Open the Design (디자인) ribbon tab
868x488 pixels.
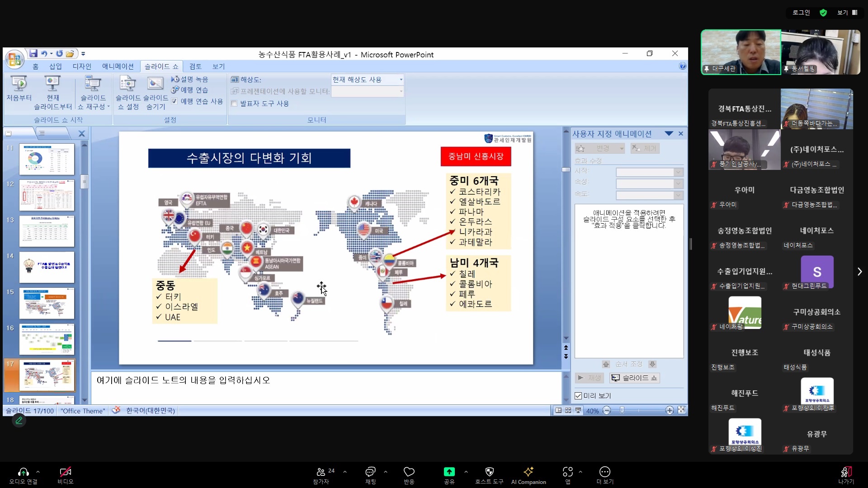click(82, 66)
